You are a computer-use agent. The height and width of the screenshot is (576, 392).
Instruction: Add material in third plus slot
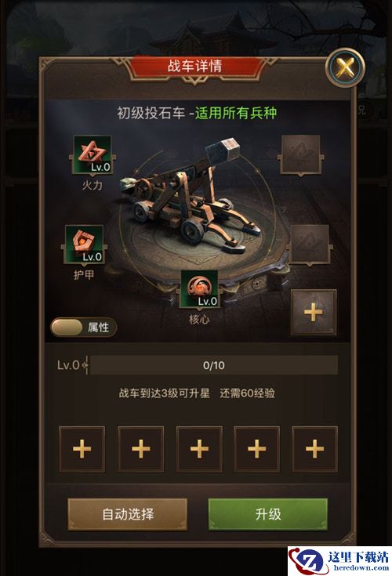[199, 449]
